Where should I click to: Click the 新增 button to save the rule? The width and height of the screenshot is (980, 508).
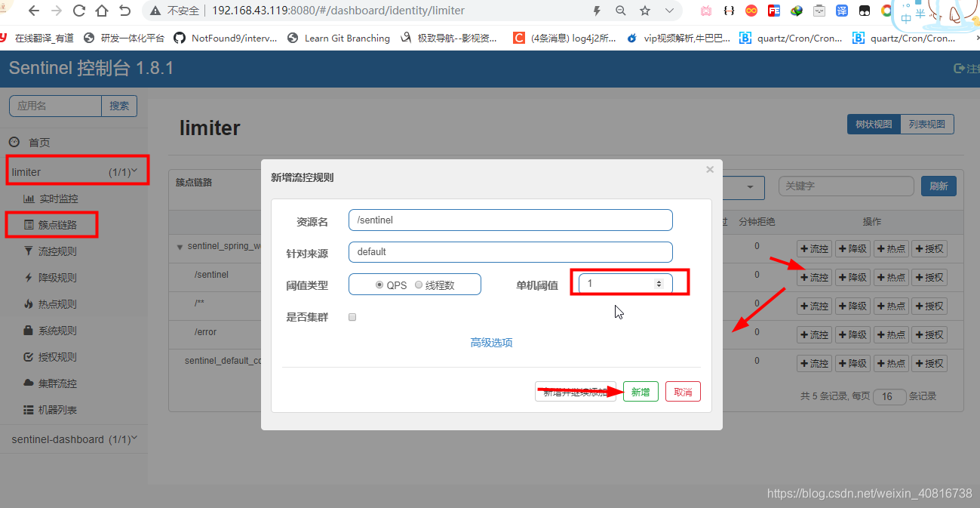(640, 391)
